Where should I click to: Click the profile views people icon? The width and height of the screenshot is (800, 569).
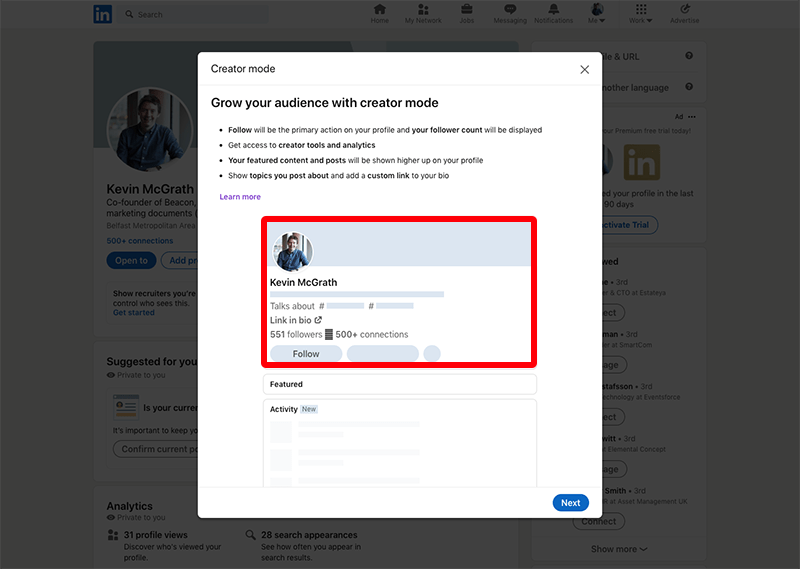(113, 535)
